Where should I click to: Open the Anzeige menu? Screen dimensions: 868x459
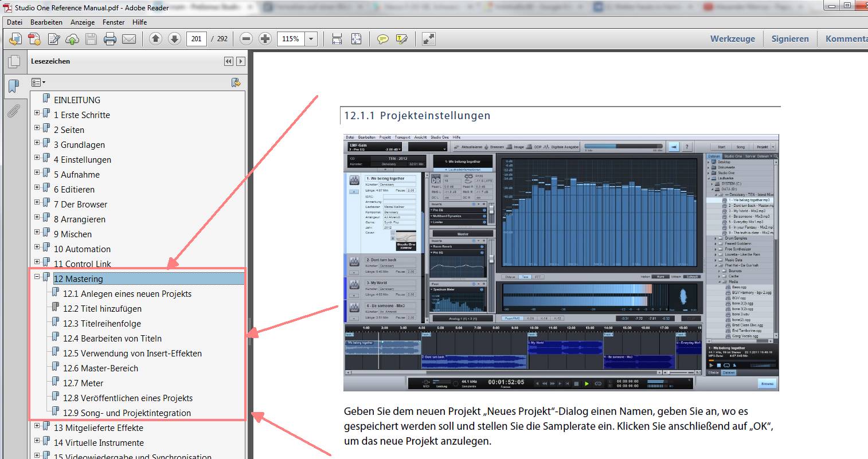(x=83, y=22)
